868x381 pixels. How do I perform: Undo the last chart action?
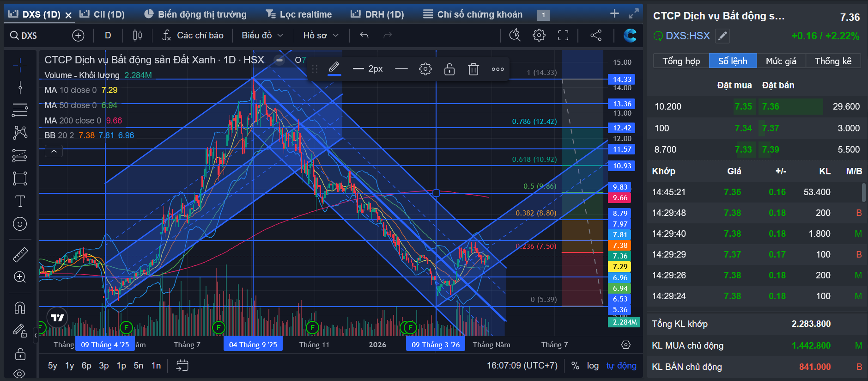[x=364, y=36]
